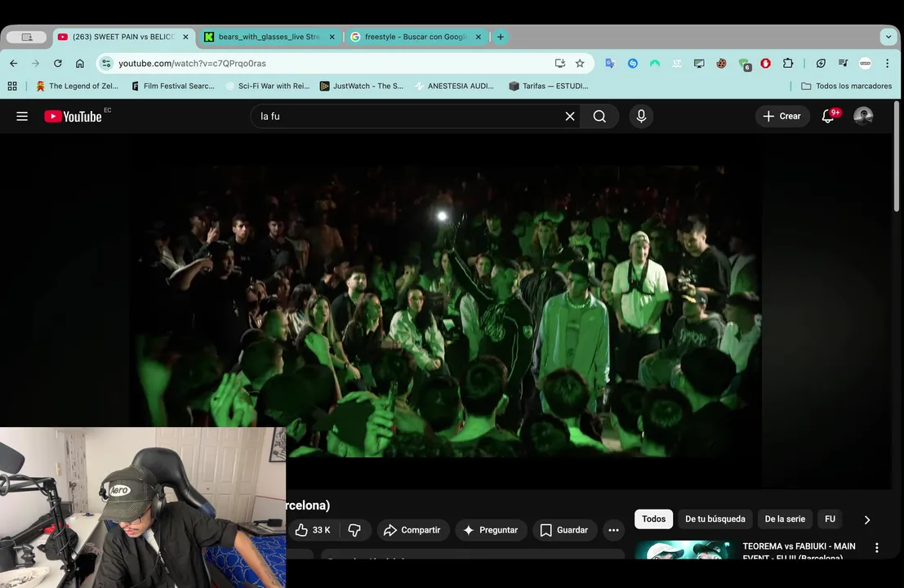Image resolution: width=904 pixels, height=588 pixels.
Task: Switch to the bears_with_glasses_live tab
Action: pyautogui.click(x=269, y=37)
